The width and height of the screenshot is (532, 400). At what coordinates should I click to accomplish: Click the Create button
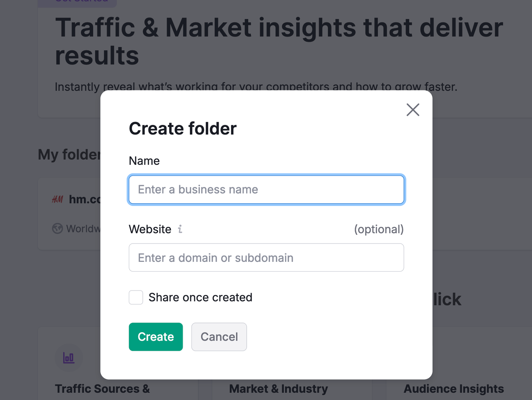156,337
